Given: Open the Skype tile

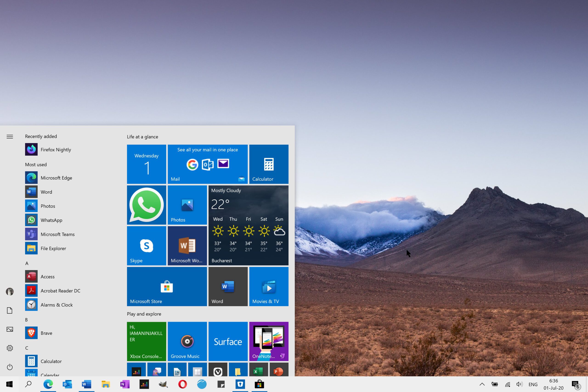Looking at the screenshot, I should pyautogui.click(x=147, y=246).
